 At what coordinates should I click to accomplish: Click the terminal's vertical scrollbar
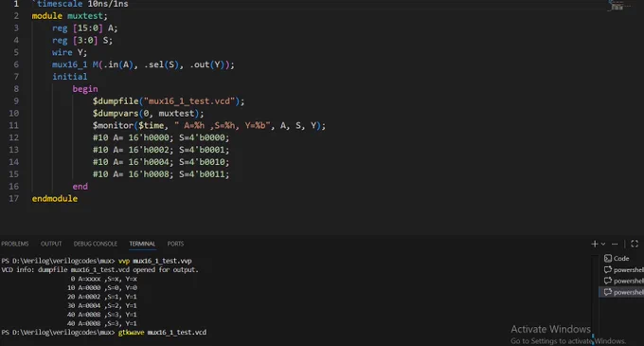click(595, 300)
